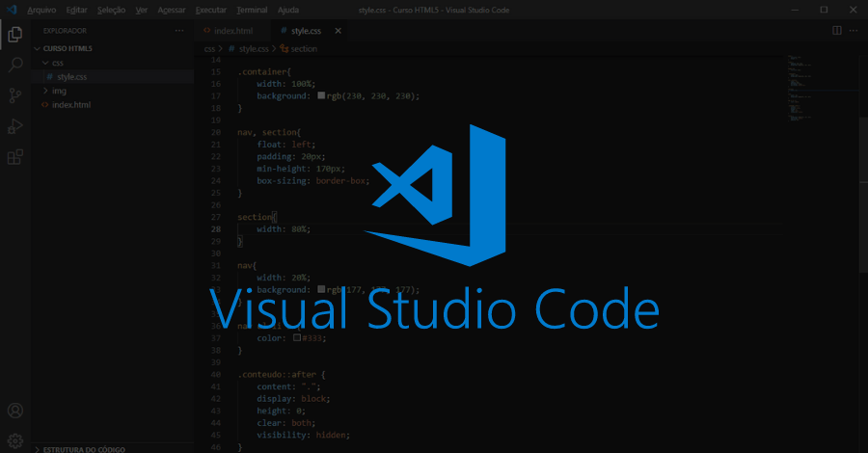Image resolution: width=868 pixels, height=453 pixels.
Task: Split the editor to the right
Action: (x=837, y=31)
